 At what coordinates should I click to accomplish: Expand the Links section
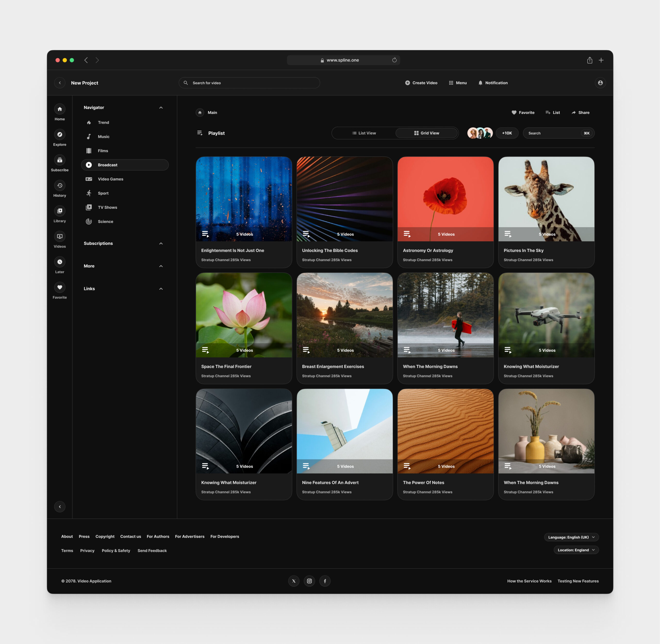(x=161, y=289)
